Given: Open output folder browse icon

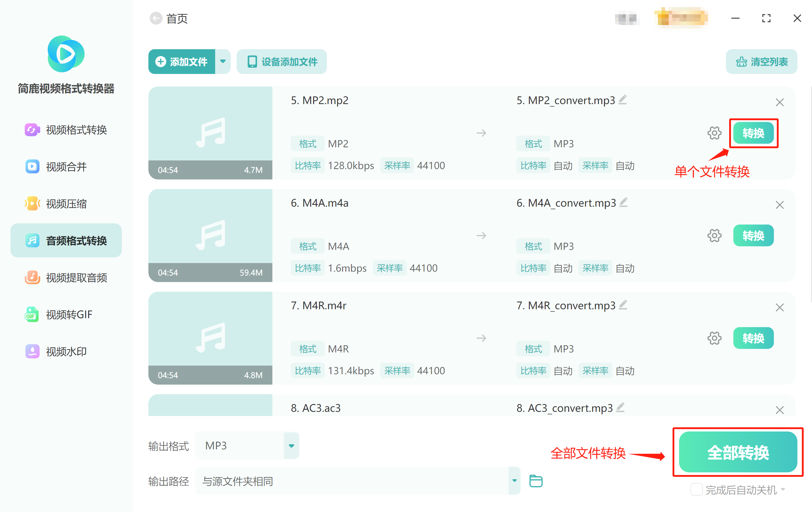Looking at the screenshot, I should pos(535,481).
